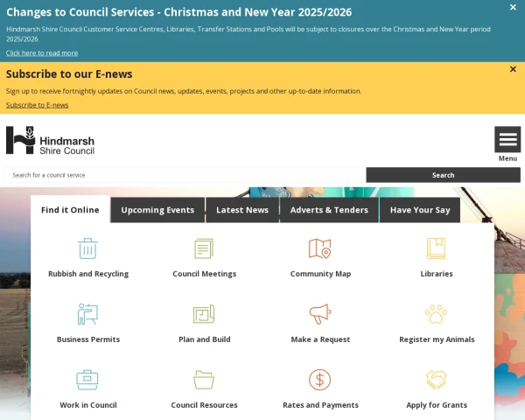Expand the hamburger Menu button

coord(507,140)
